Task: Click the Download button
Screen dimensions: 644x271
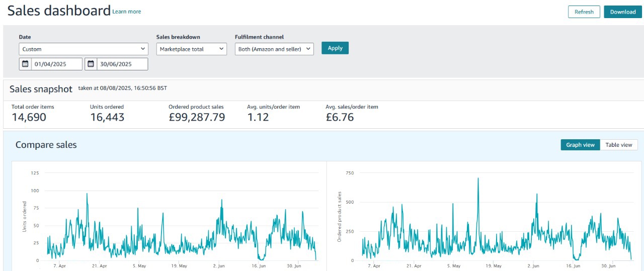Action: (623, 12)
